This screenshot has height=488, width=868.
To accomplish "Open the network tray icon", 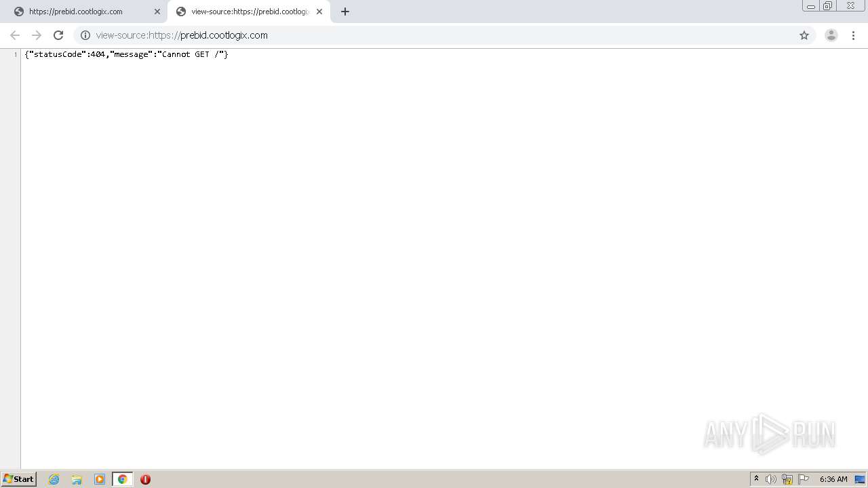I will pos(787,479).
